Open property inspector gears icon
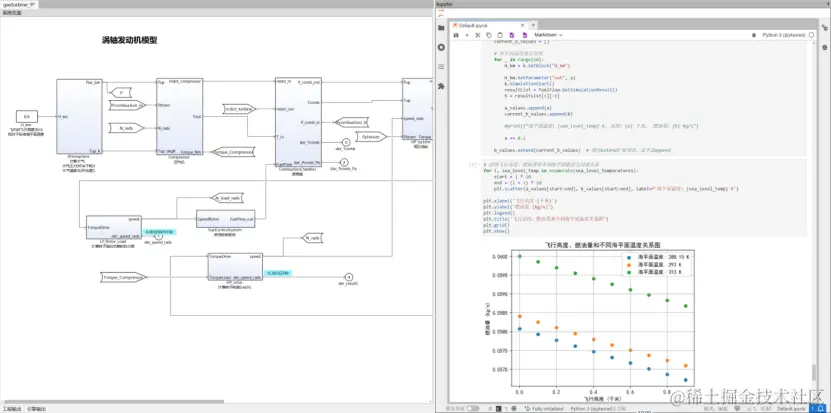This screenshot has height=413, width=831. tap(824, 30)
